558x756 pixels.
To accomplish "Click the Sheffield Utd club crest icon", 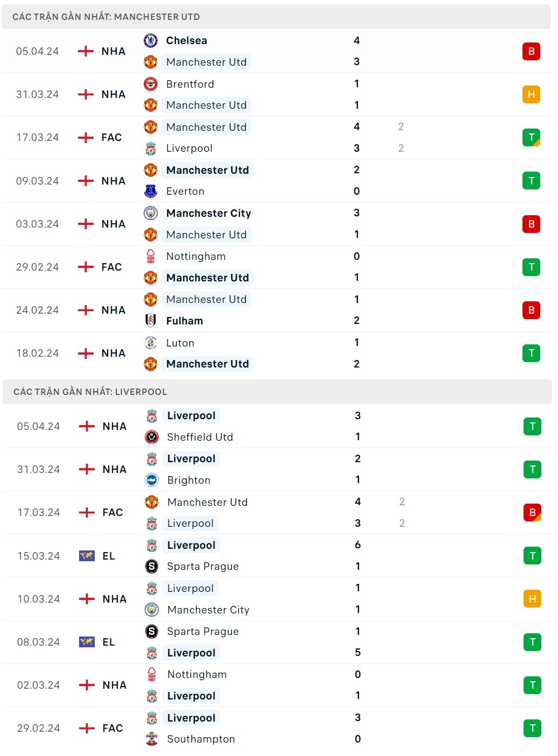I will point(152,437).
